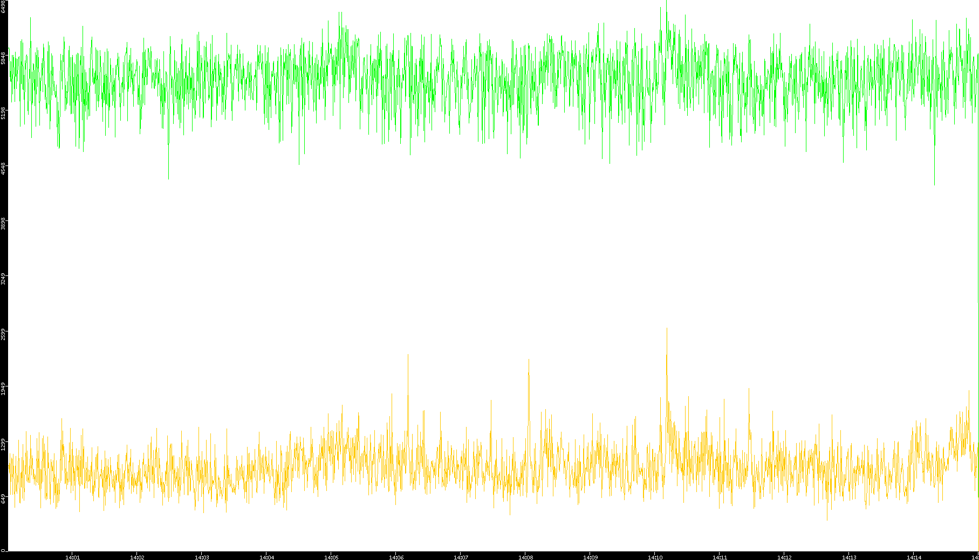Screen dimensions: 979x560
Task: Select the 14:09 time axis label
Action: click(x=590, y=557)
